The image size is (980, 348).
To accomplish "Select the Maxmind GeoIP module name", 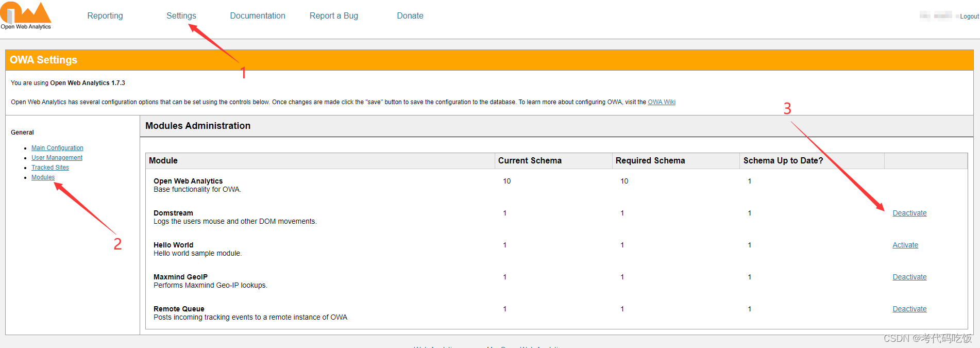I will [x=180, y=277].
